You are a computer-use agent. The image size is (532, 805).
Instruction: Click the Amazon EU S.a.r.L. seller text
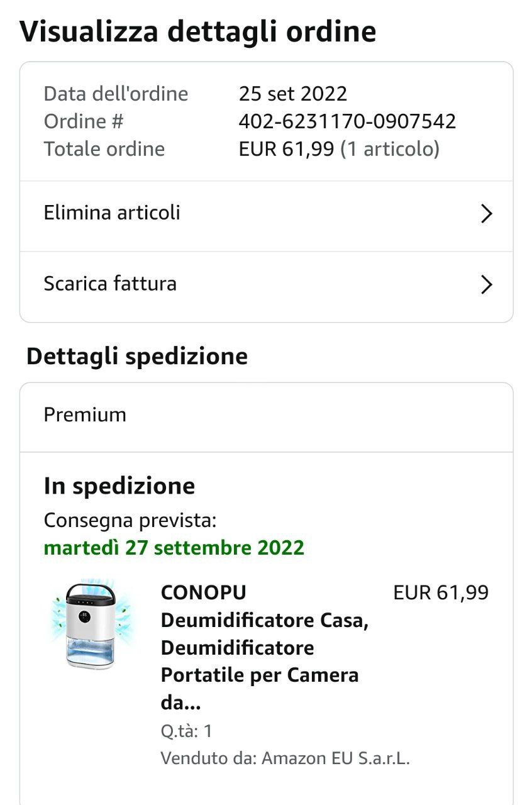[336, 758]
